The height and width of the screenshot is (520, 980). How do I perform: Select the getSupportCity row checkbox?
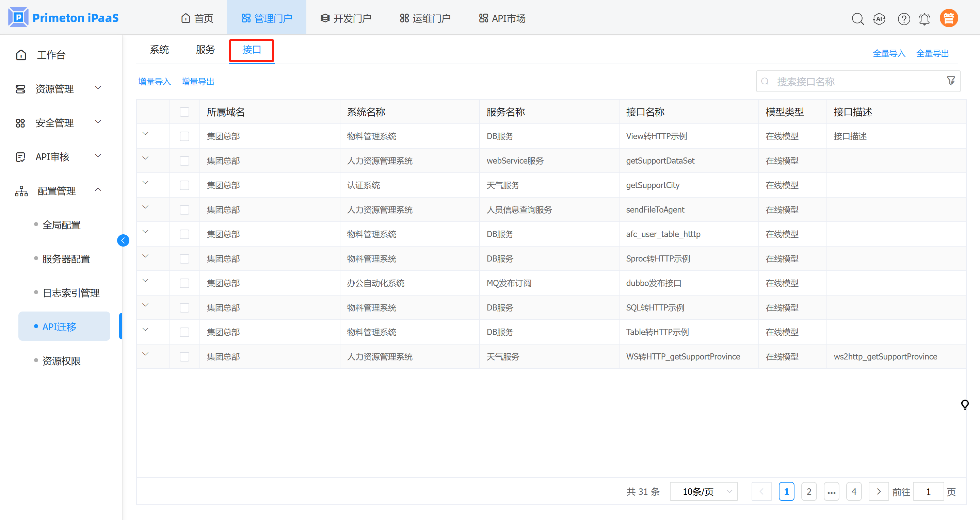[x=184, y=185]
